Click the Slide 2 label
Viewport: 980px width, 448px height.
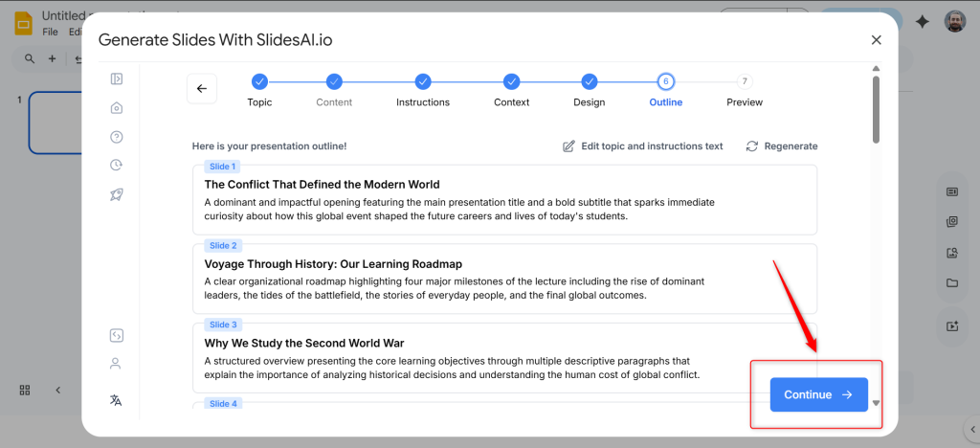(x=222, y=246)
